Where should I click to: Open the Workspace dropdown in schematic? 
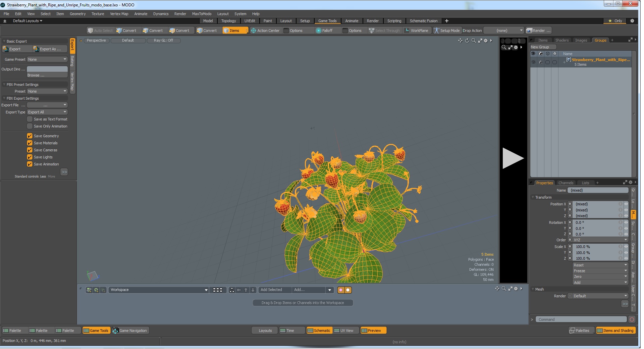[x=159, y=290]
